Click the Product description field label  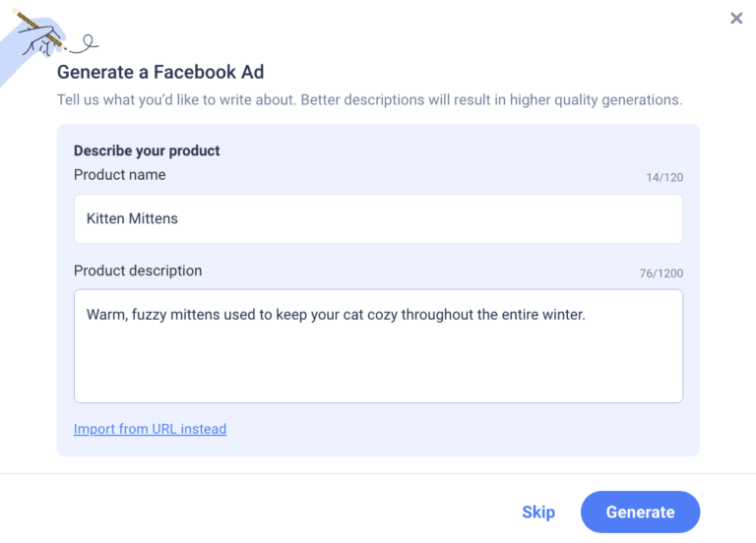tap(138, 271)
